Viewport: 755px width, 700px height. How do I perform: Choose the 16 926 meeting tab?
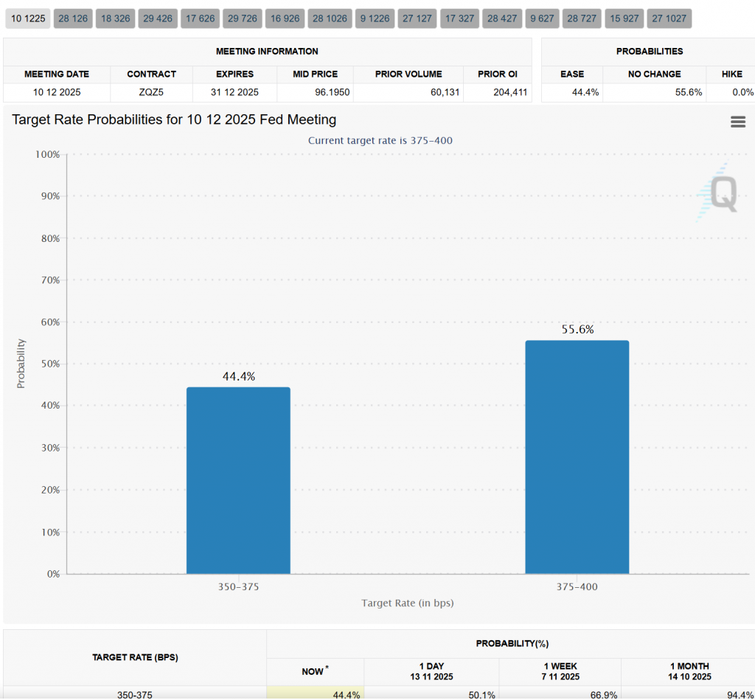(285, 19)
